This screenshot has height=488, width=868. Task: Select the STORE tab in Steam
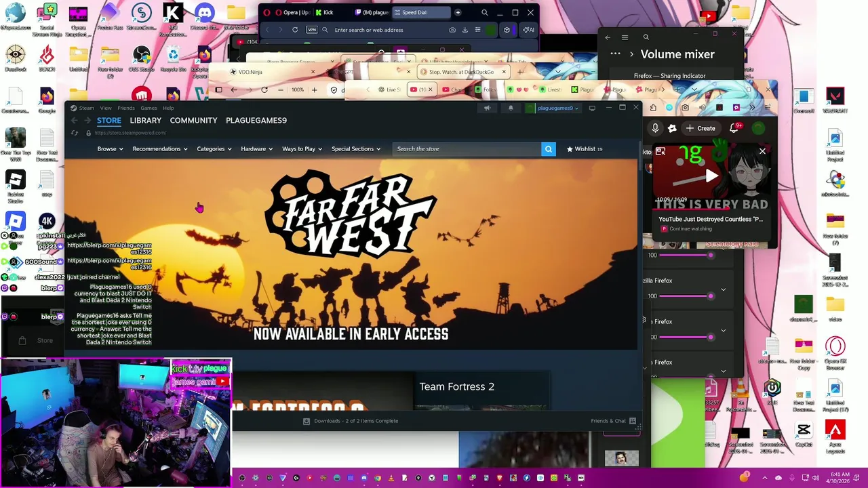point(108,121)
